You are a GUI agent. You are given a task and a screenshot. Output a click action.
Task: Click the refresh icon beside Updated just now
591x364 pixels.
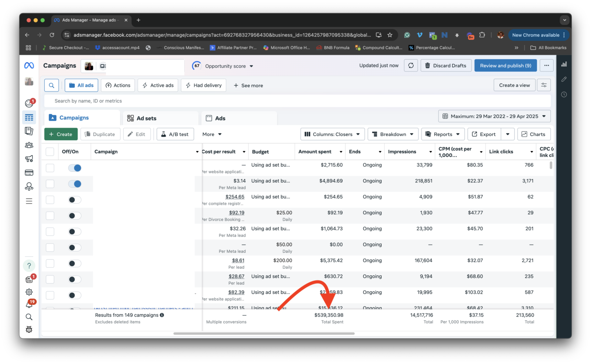point(411,66)
